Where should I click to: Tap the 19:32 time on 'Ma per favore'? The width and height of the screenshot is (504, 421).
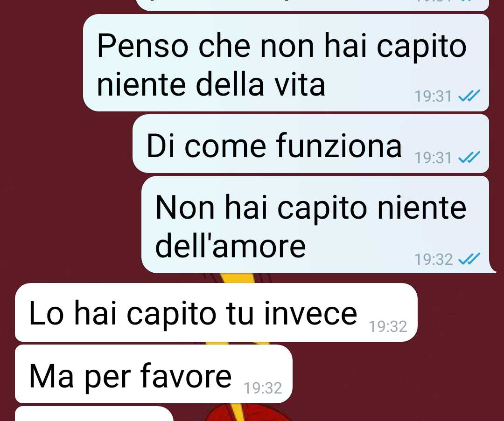(x=263, y=388)
